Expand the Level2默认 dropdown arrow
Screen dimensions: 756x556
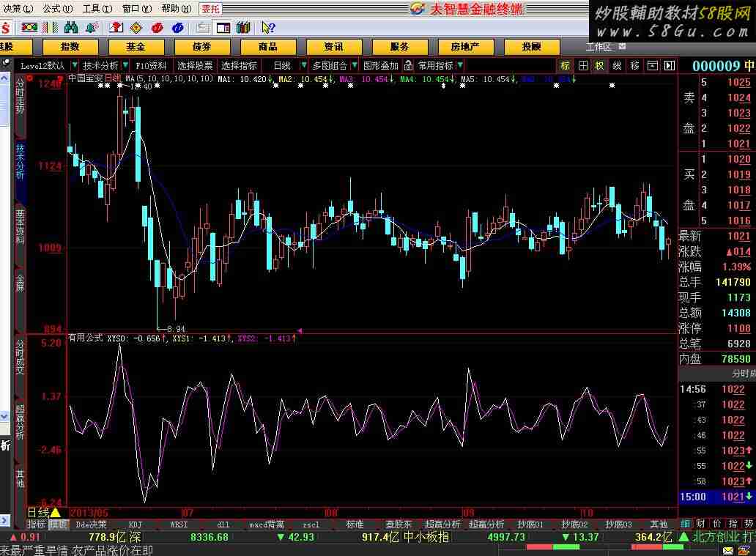coord(74,64)
